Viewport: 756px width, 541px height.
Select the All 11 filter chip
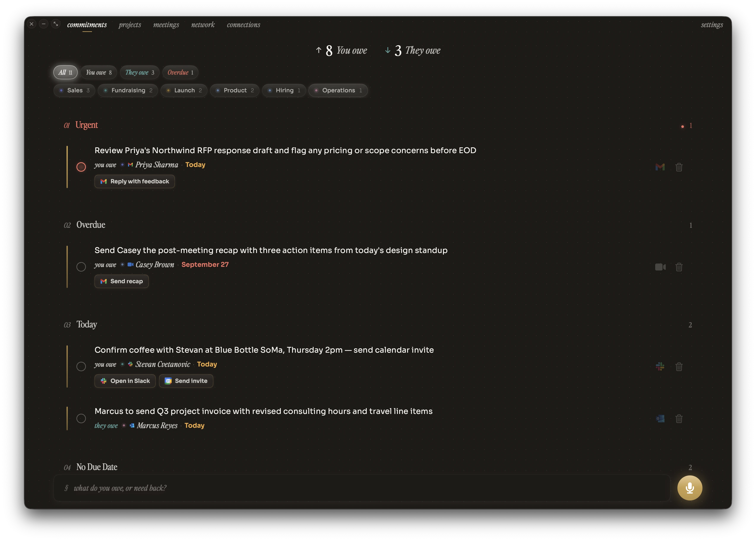coord(65,73)
